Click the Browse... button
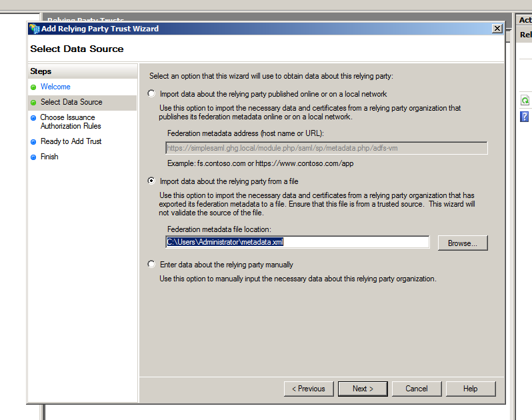This screenshot has height=420, width=532. click(x=462, y=243)
